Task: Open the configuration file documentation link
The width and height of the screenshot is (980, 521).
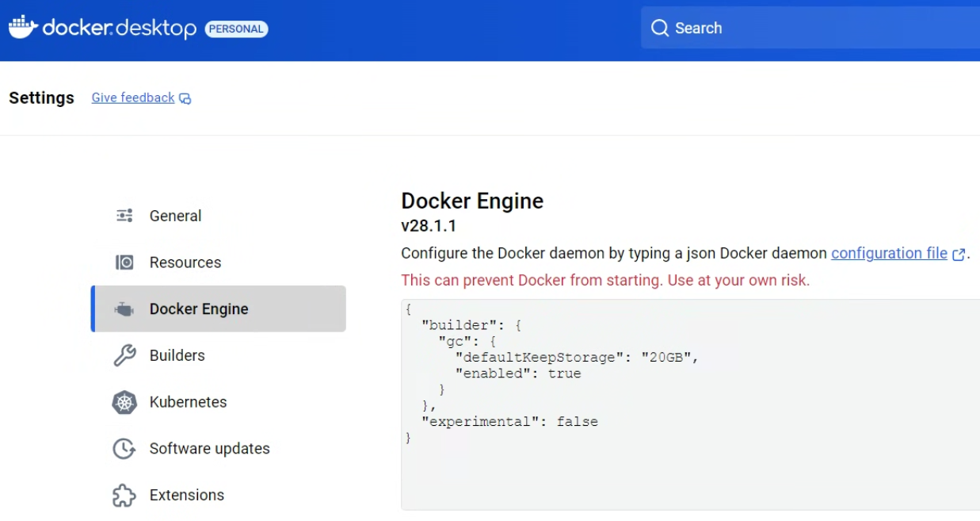Action: coord(888,254)
